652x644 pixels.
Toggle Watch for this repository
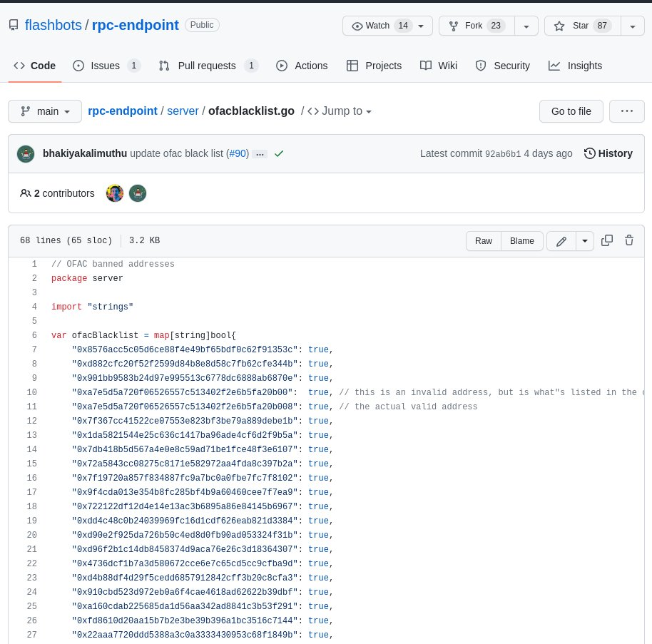387,26
